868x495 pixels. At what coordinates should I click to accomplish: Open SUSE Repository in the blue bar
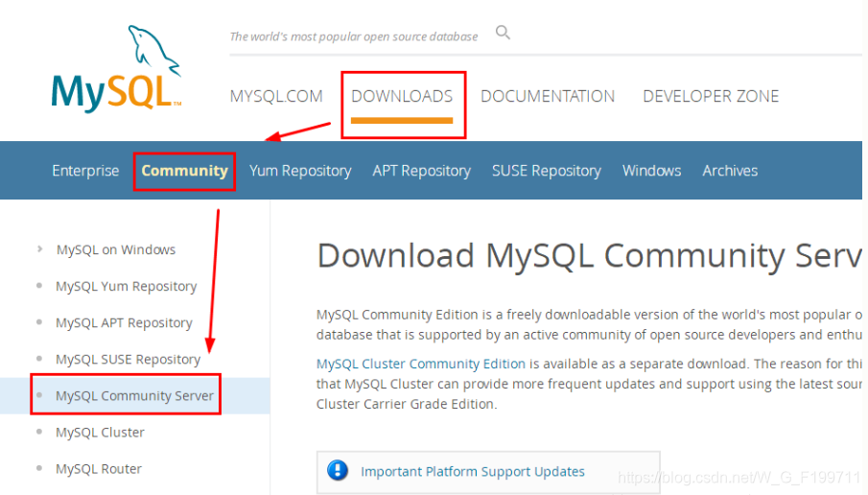547,171
